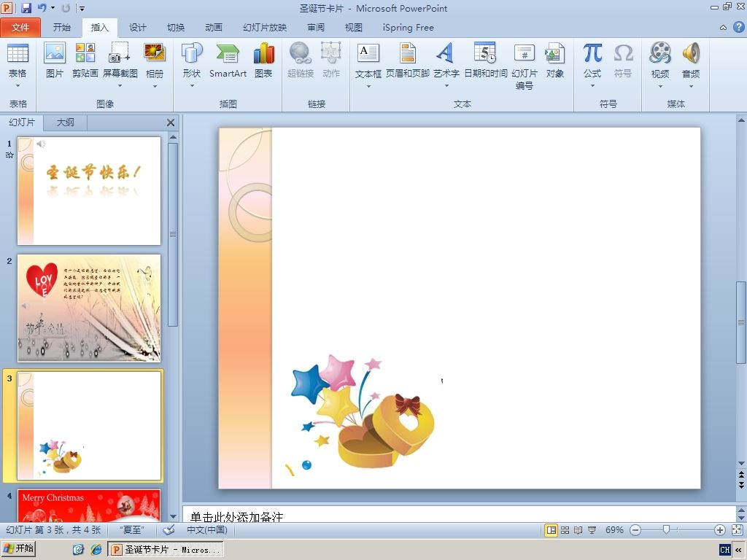Select slide 2 thumbnail with LOVE heart

click(89, 308)
